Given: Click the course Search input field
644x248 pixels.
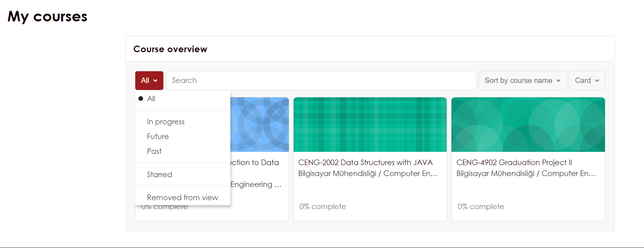Looking at the screenshot, I should 321,81.
